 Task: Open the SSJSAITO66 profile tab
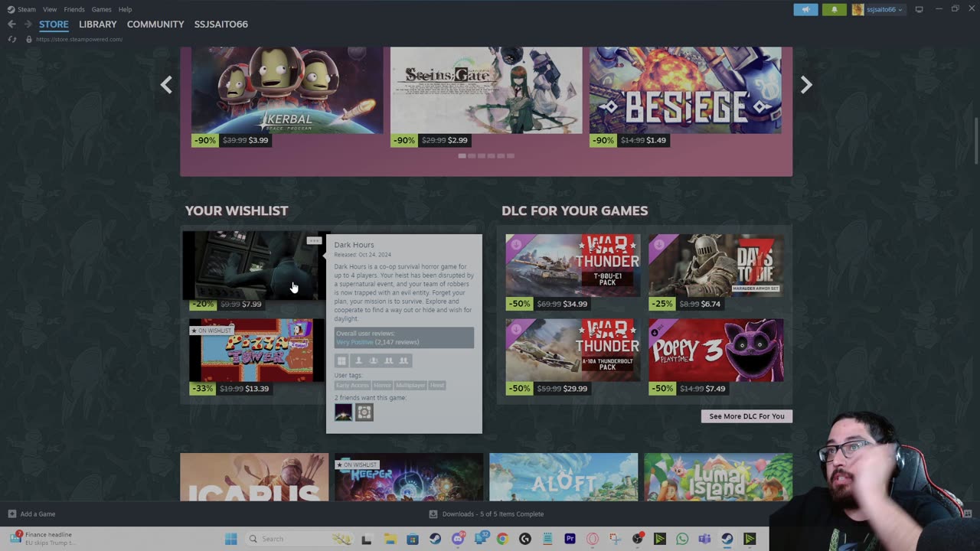(220, 24)
